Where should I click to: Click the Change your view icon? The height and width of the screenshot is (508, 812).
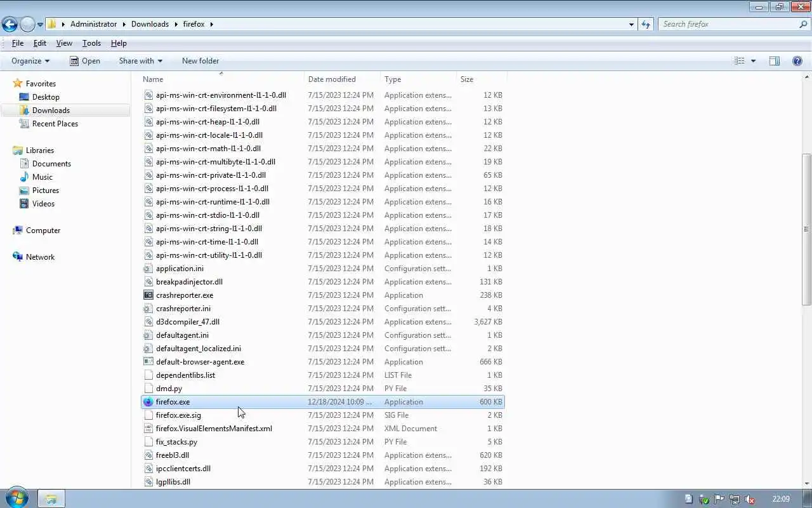pyautogui.click(x=740, y=61)
